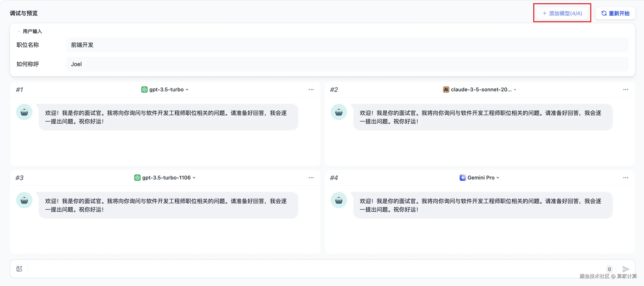Click the 重新开始 restart button
This screenshot has height=286, width=644.
point(615,13)
